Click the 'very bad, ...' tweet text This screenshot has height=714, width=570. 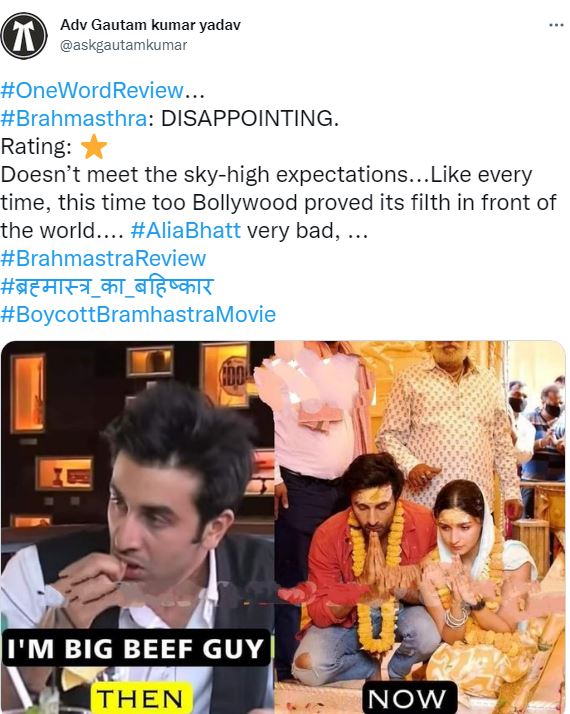[x=307, y=230]
